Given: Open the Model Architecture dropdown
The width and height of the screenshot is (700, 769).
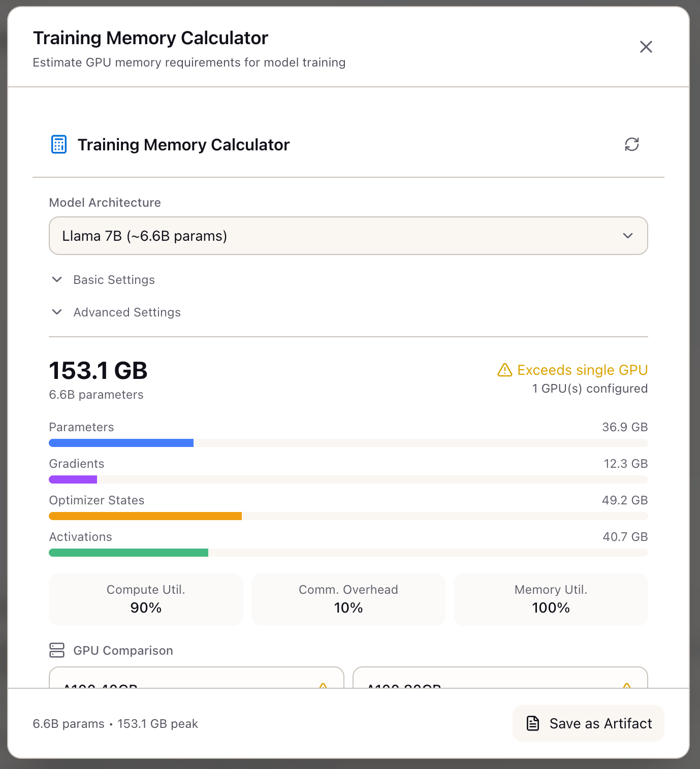Looking at the screenshot, I should [x=348, y=236].
